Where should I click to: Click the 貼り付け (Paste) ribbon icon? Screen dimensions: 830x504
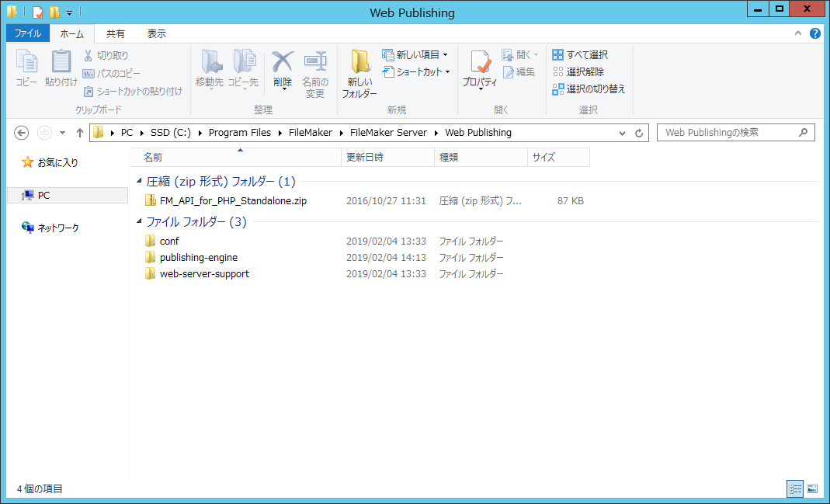[61, 61]
